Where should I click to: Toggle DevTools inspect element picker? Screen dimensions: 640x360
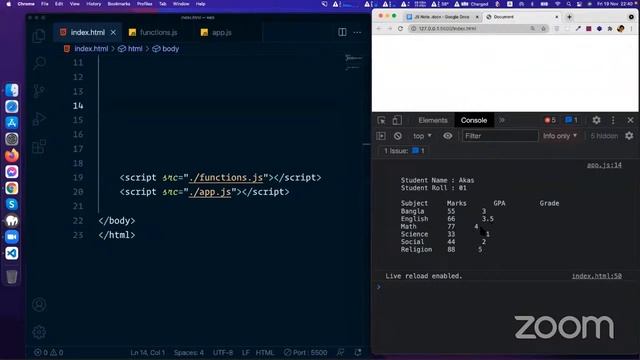coord(381,120)
